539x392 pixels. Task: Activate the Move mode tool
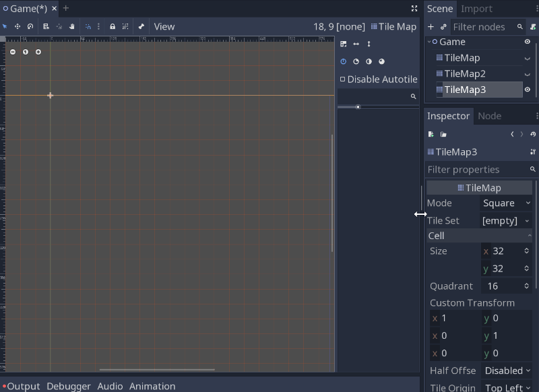click(x=17, y=27)
